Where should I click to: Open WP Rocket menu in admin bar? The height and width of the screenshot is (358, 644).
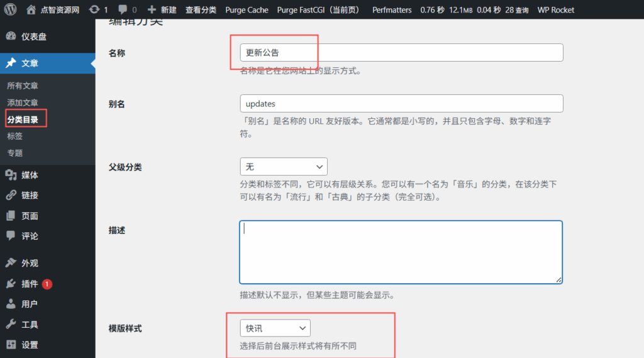(x=555, y=9)
